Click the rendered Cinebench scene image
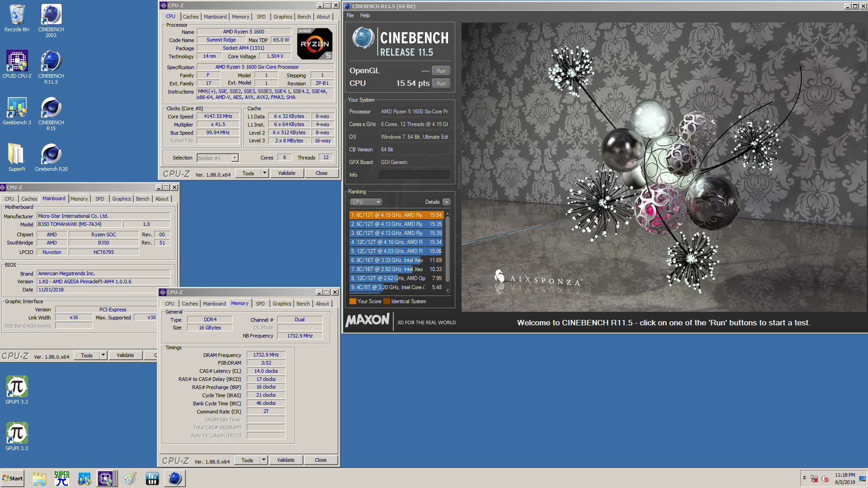This screenshot has width=868, height=488. [664, 167]
